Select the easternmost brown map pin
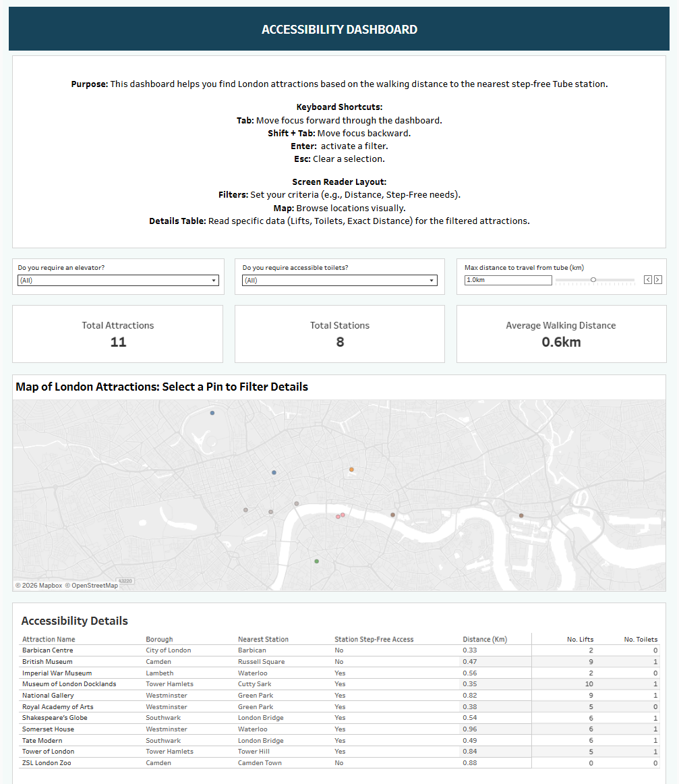The height and width of the screenshot is (784, 679). tap(521, 515)
